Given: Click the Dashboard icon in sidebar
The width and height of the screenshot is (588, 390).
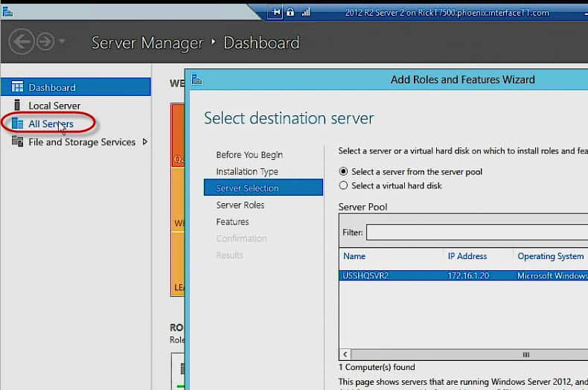Looking at the screenshot, I should pyautogui.click(x=17, y=87).
